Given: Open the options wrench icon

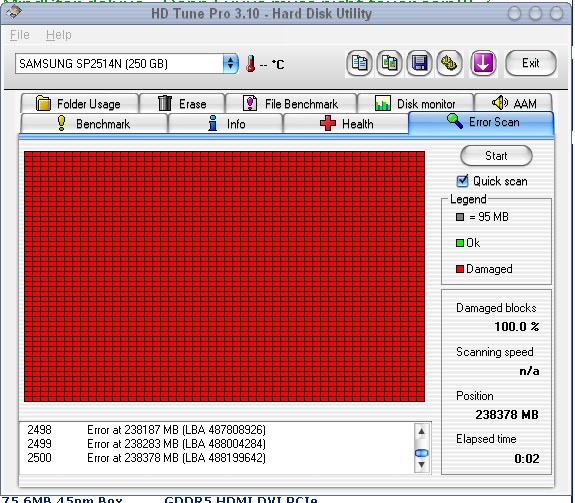Looking at the screenshot, I should [449, 63].
